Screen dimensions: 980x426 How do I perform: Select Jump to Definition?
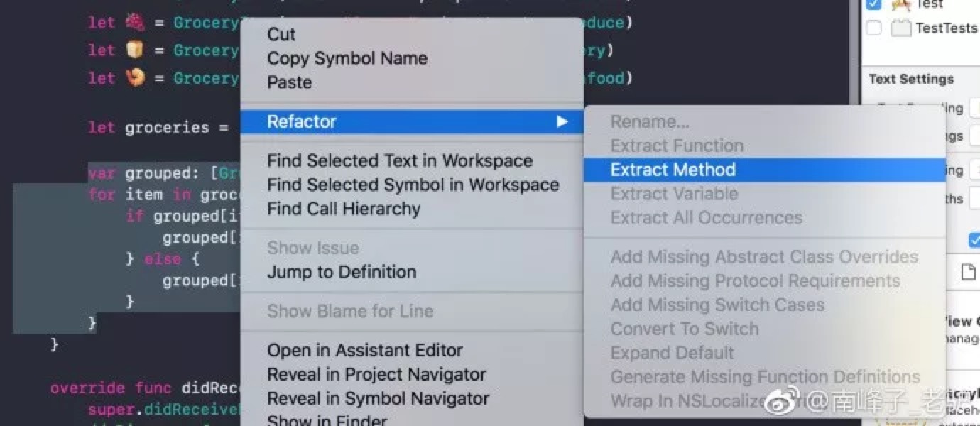point(342,272)
